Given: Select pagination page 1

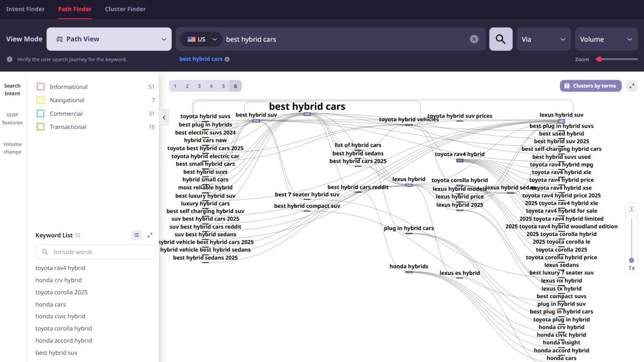Looking at the screenshot, I should coord(175,86).
